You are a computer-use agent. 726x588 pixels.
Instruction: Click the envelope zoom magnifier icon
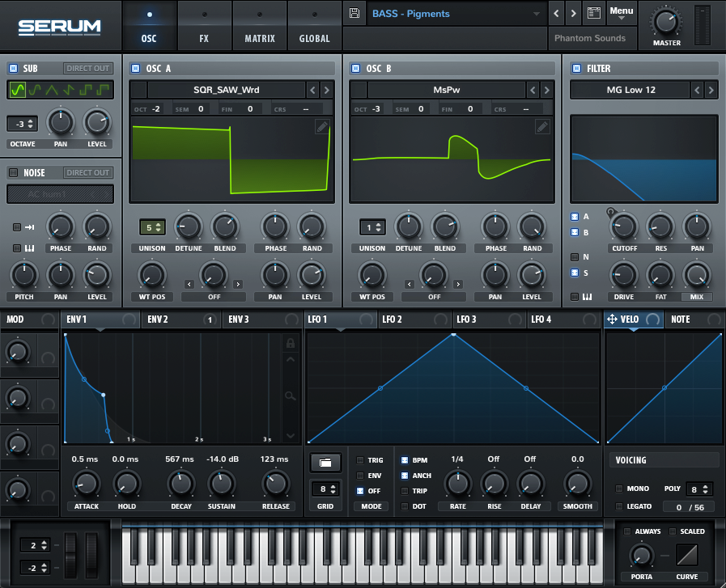[x=289, y=396]
